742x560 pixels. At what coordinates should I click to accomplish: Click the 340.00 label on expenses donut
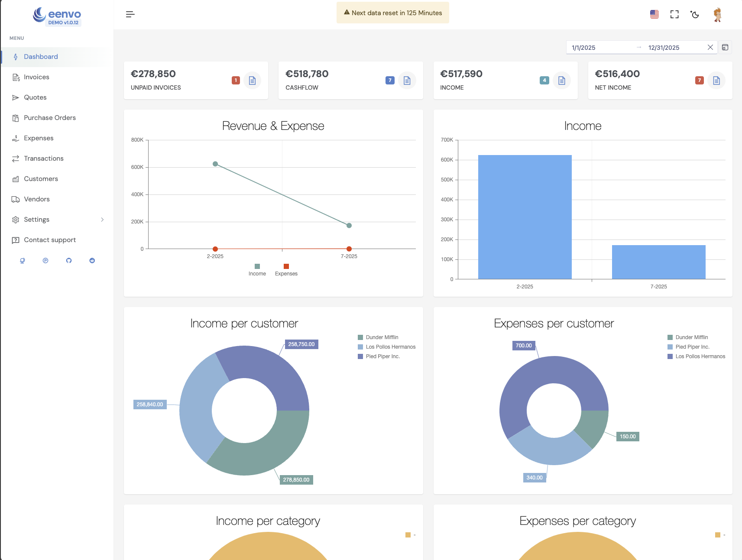[x=535, y=478]
